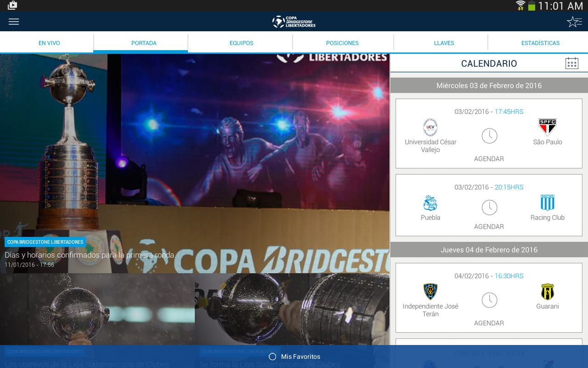588x368 pixels.
Task: Tap clock icon for 17:45HRS match
Action: 490,136
